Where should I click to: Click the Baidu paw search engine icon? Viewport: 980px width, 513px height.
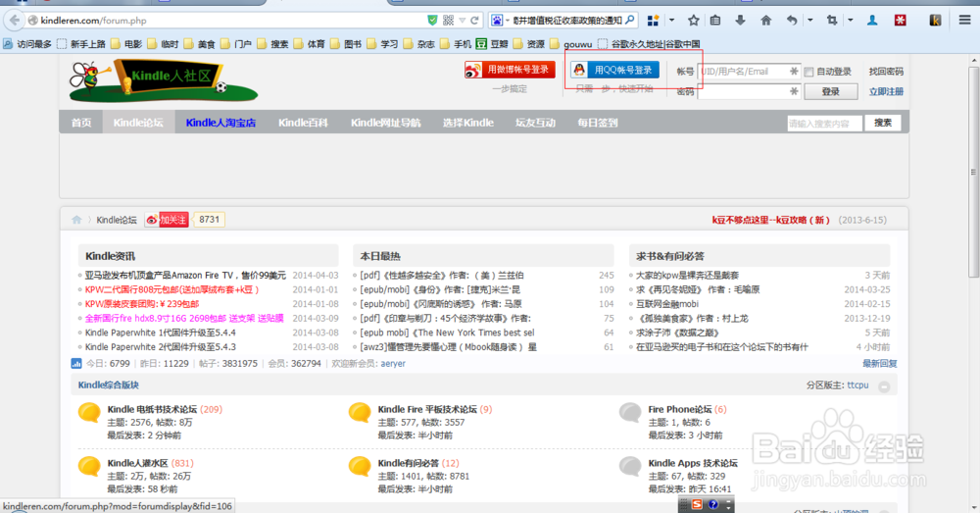tap(496, 20)
